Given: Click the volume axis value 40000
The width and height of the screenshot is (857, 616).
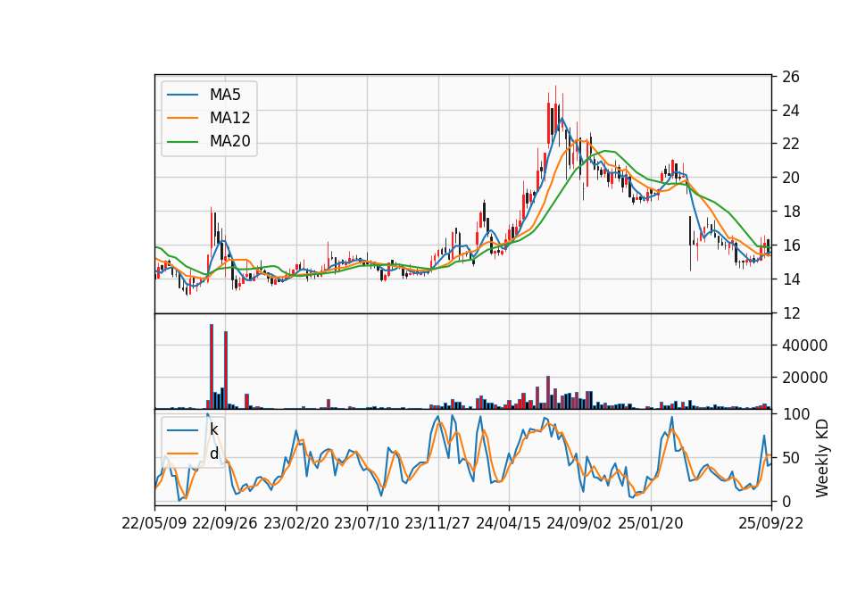Looking at the screenshot, I should pyautogui.click(x=804, y=345).
